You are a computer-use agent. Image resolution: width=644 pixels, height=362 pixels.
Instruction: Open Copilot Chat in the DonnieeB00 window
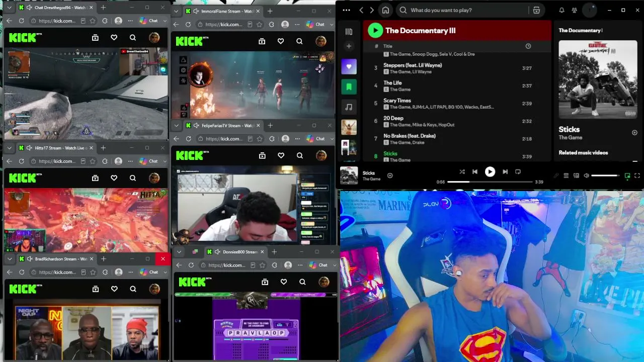click(x=319, y=265)
